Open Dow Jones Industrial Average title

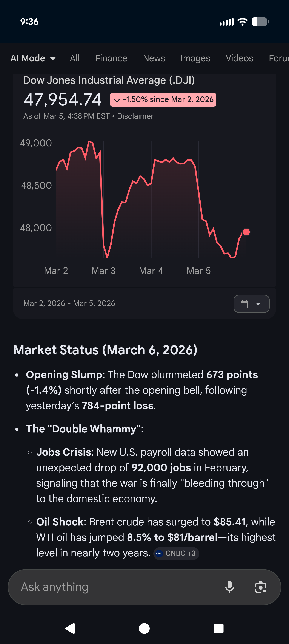click(x=109, y=80)
